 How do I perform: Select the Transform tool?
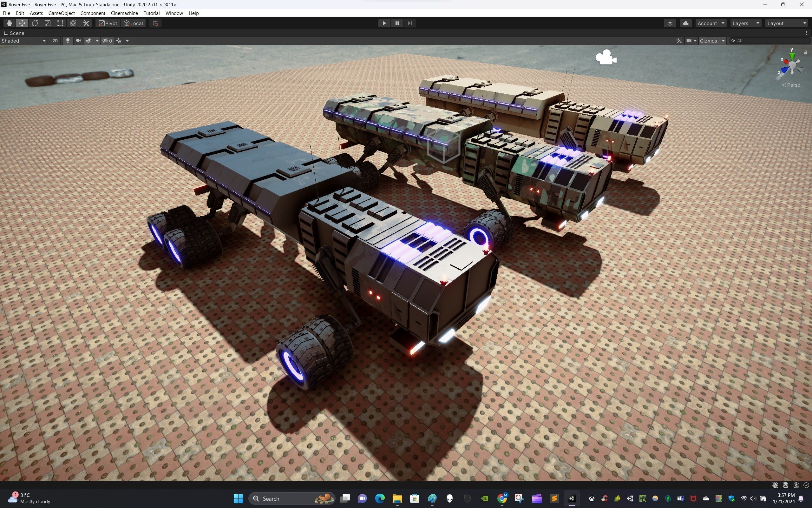(x=73, y=23)
